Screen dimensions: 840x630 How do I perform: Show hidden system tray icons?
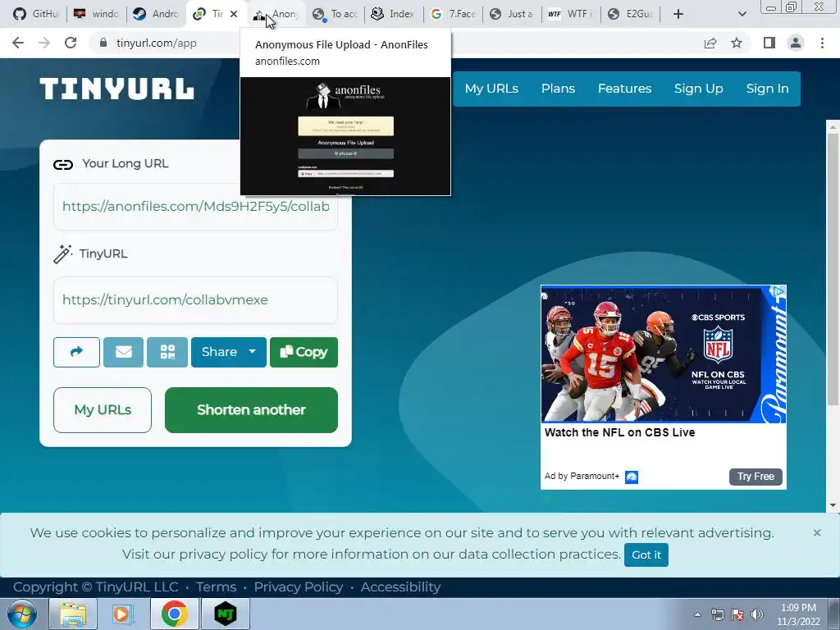[x=697, y=614]
